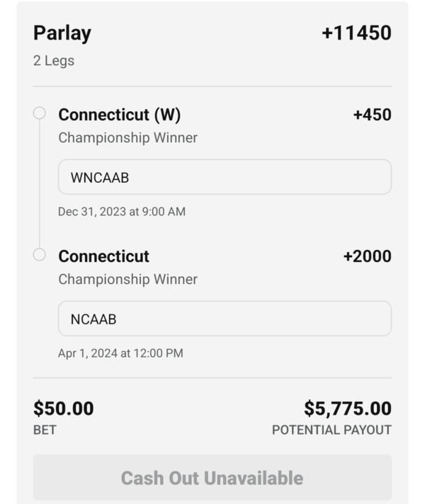Select the Connecticut men's team name
The height and width of the screenshot is (504, 425).
tap(103, 256)
